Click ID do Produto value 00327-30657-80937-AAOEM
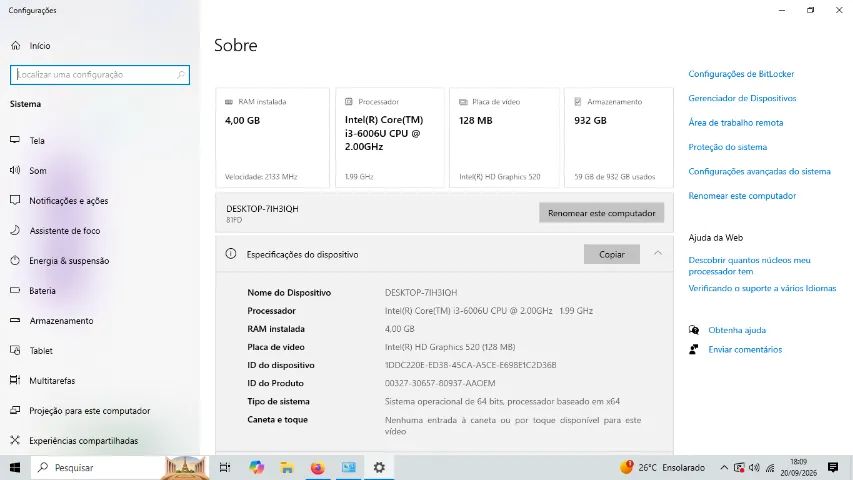The width and height of the screenshot is (853, 480). tap(440, 383)
